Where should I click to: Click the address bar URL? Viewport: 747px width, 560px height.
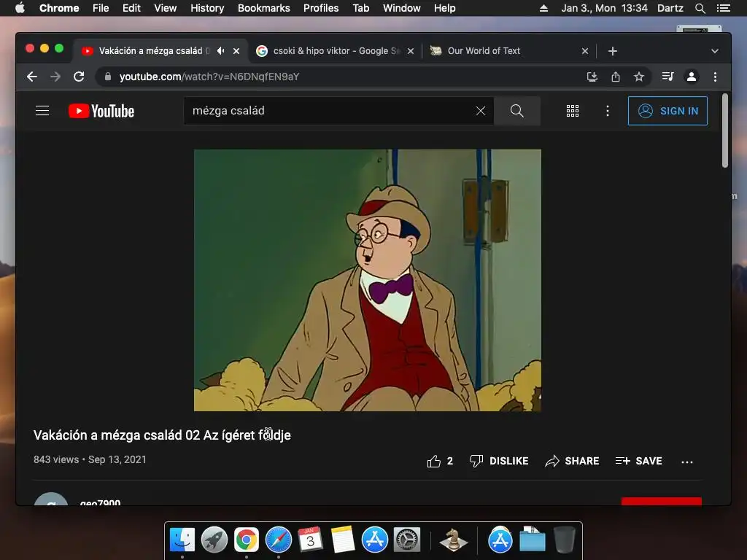(x=209, y=77)
